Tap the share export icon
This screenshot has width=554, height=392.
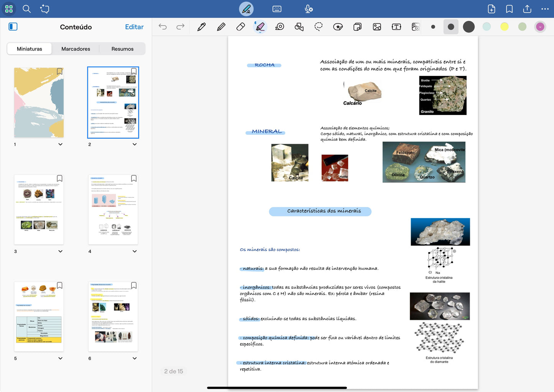point(527,9)
